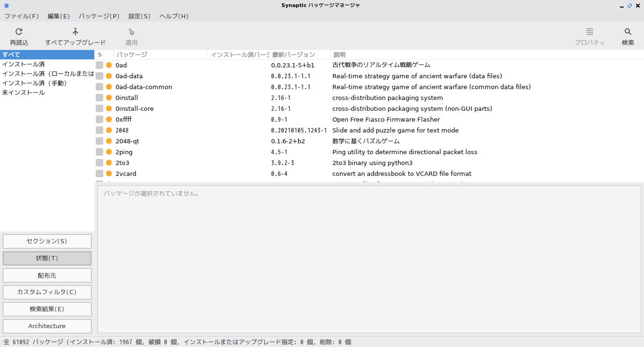Toggle the status checkbox for 0ad-data
Viewport: 644px width, 347px height.
pyautogui.click(x=99, y=76)
